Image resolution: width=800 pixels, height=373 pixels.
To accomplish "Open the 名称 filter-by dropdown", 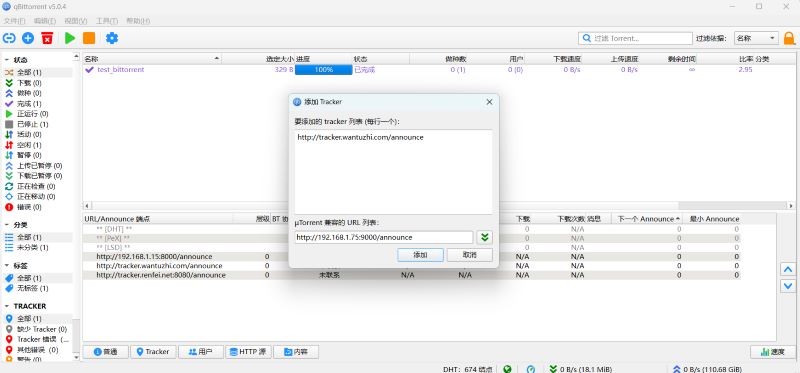I will [756, 38].
